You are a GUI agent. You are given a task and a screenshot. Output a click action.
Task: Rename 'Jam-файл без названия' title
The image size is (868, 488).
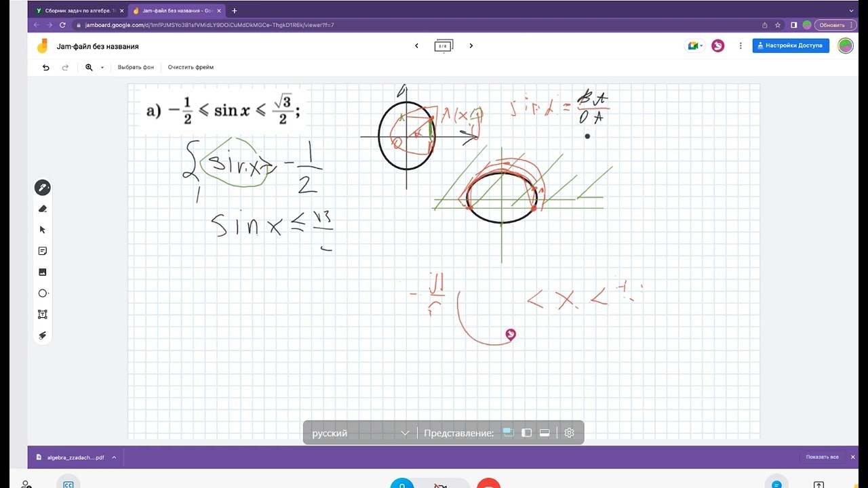[x=98, y=46]
